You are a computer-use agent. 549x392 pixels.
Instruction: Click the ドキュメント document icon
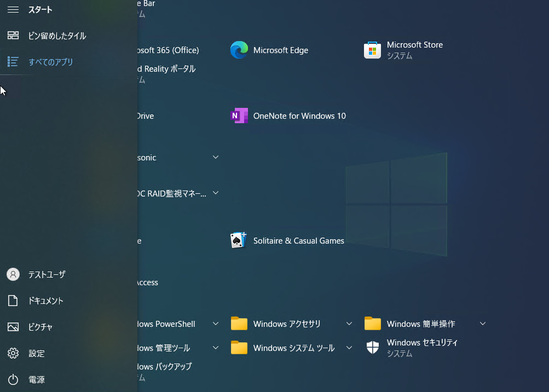[13, 301]
